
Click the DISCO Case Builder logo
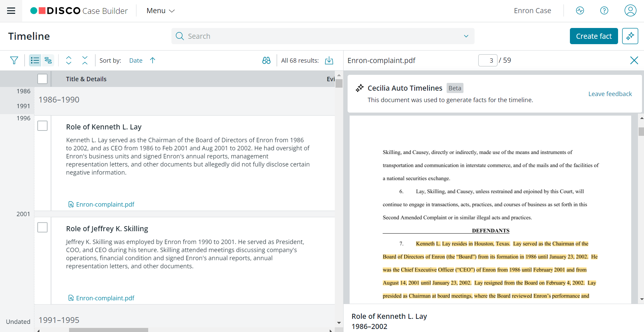(79, 11)
